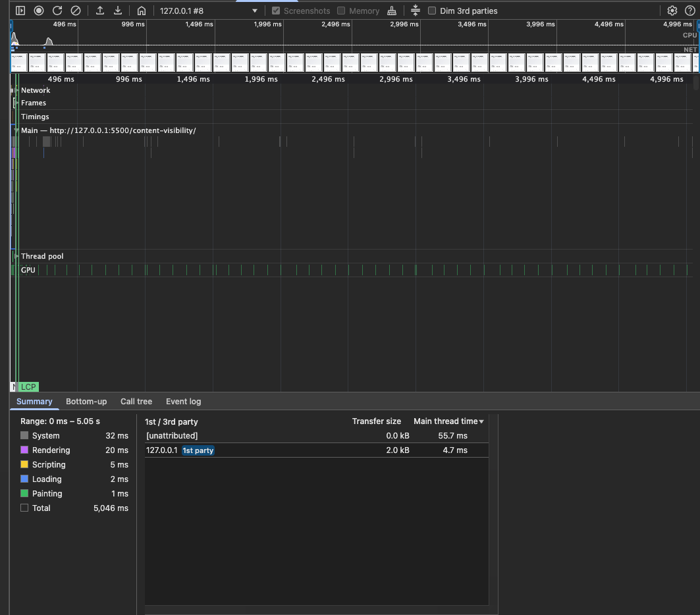The image size is (700, 615).
Task: Toggle the Painting category checkbox
Action: [x=24, y=493]
